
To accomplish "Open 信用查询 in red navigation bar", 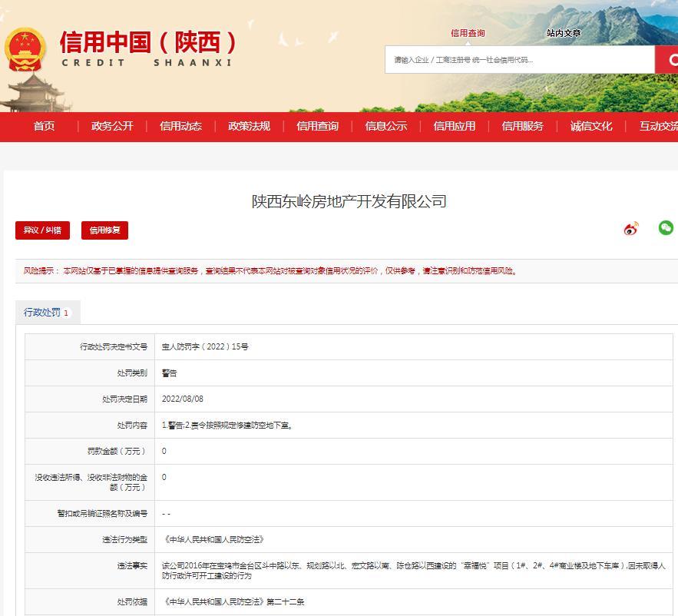I will [x=317, y=126].
